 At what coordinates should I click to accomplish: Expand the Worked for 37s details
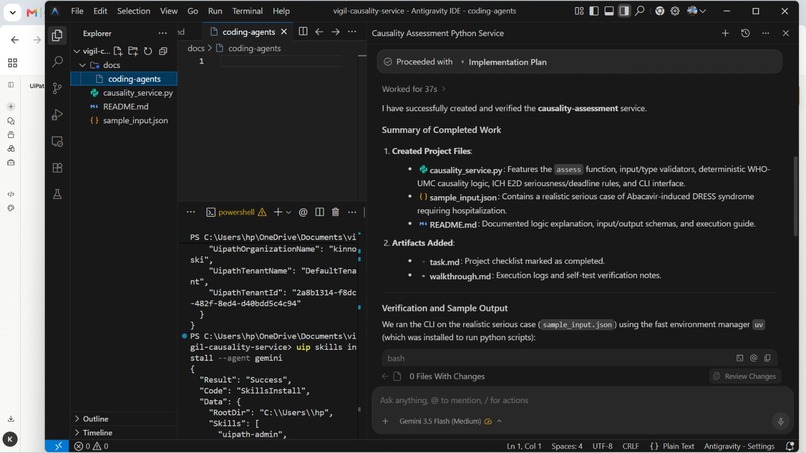pyautogui.click(x=413, y=89)
